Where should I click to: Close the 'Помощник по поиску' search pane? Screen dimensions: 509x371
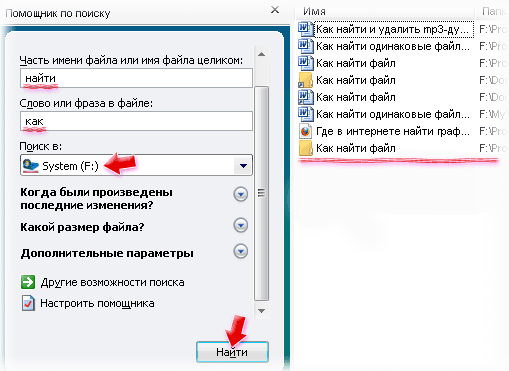click(x=275, y=10)
